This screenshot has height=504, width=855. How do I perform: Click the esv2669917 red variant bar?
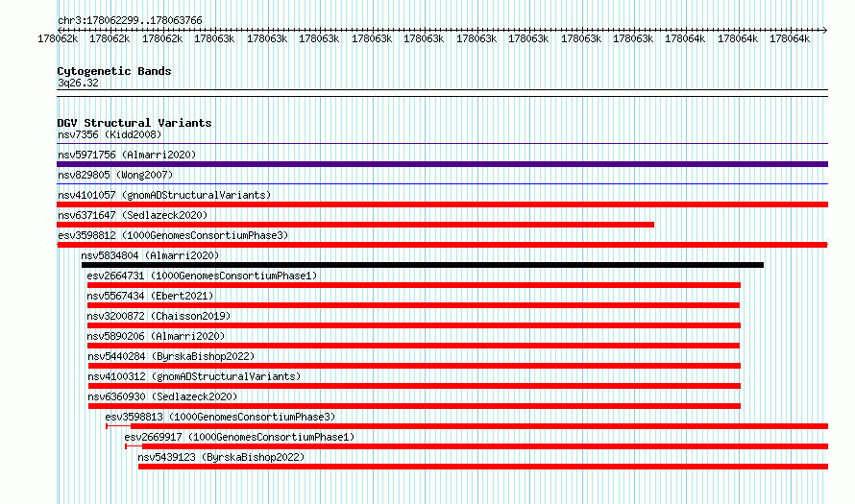(x=476, y=446)
